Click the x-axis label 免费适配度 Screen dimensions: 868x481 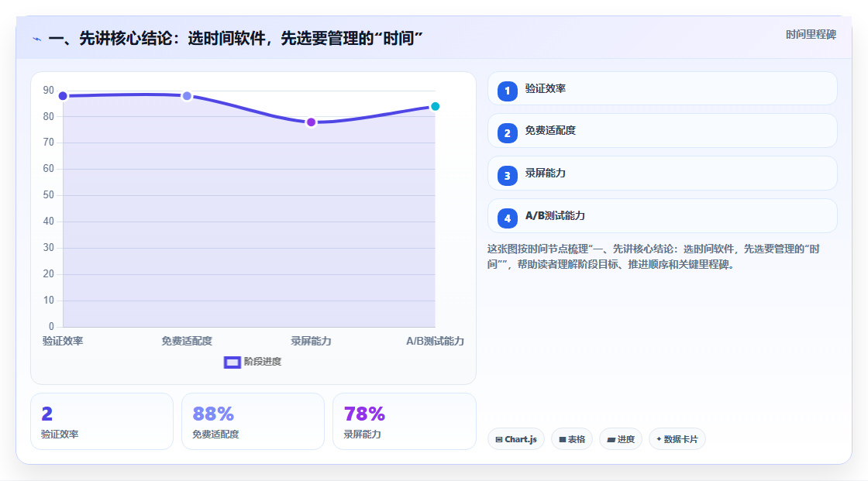pyautogui.click(x=187, y=342)
